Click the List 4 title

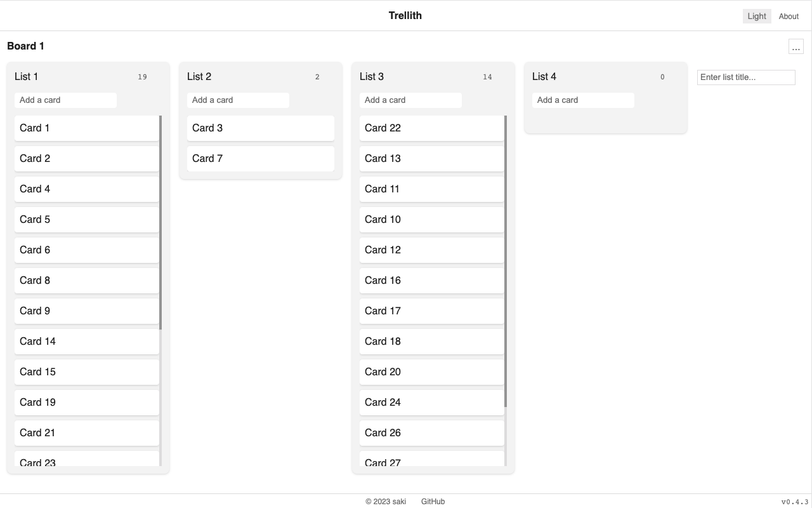click(x=544, y=77)
